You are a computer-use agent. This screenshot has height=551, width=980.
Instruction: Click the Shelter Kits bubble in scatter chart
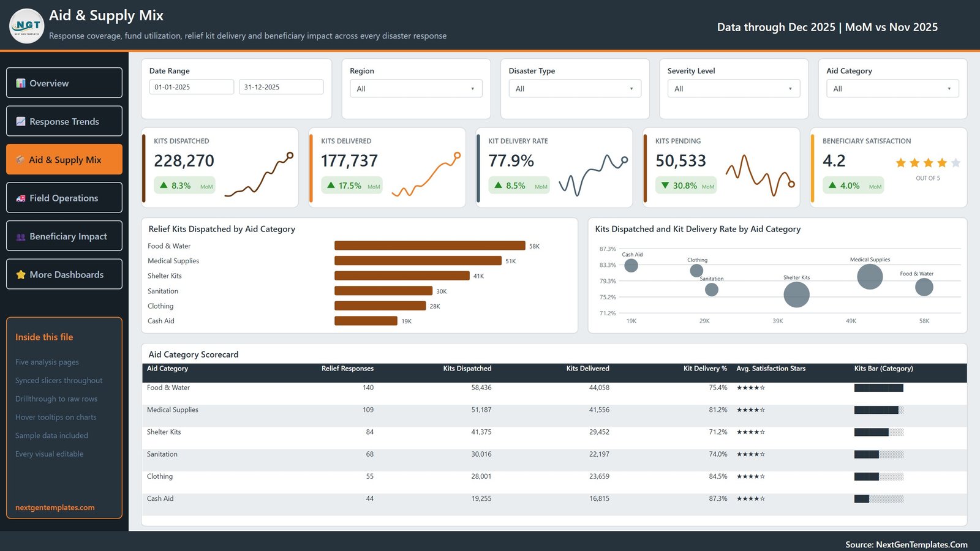coord(796,294)
